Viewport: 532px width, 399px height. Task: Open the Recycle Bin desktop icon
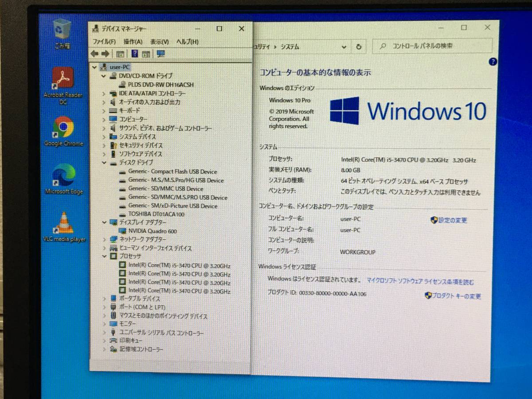62,33
